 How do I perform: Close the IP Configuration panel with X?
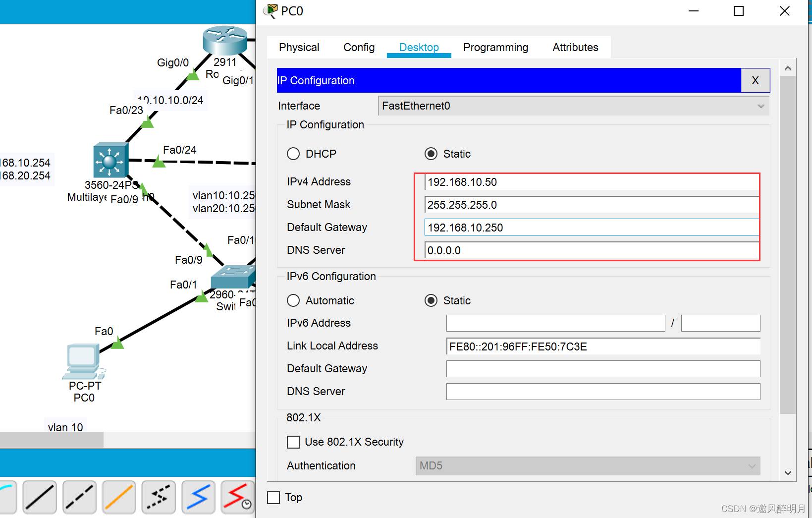pyautogui.click(x=755, y=81)
